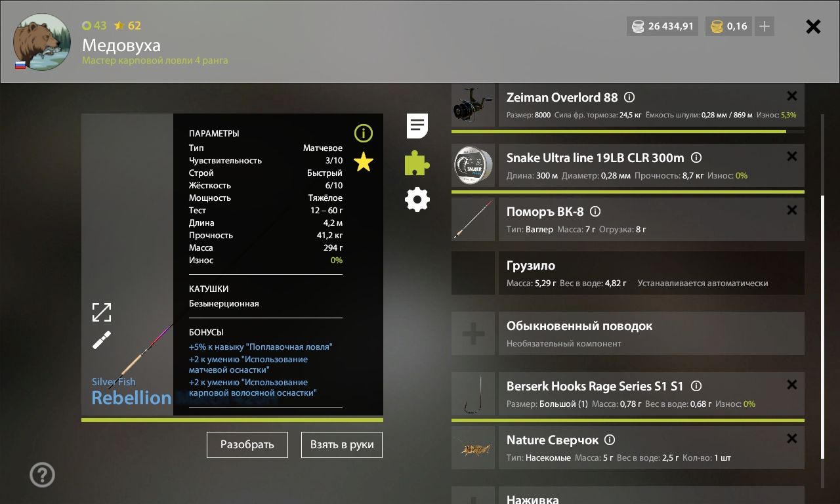Toggle the yellow favorite star on rod

pyautogui.click(x=363, y=161)
